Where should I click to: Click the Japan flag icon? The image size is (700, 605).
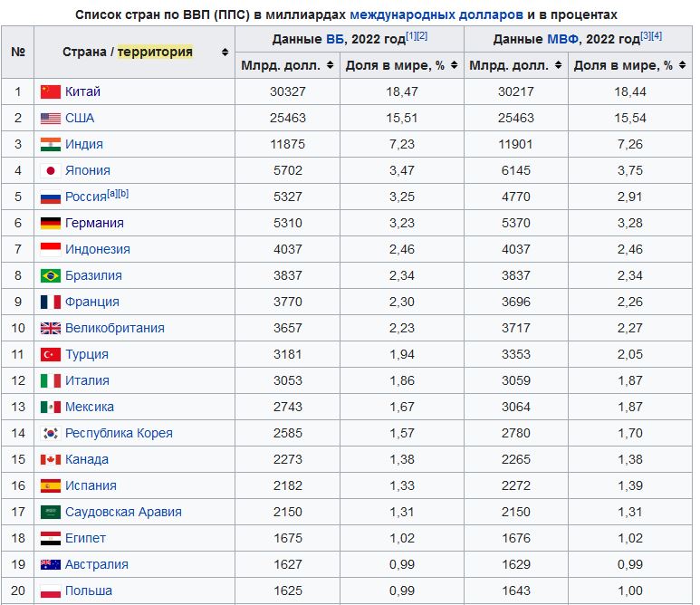tap(50, 170)
